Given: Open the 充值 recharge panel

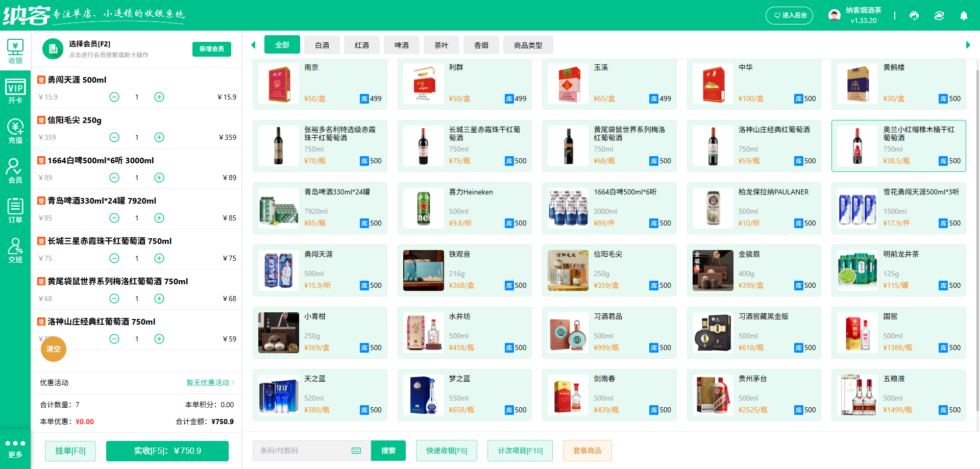Looking at the screenshot, I should 15,132.
